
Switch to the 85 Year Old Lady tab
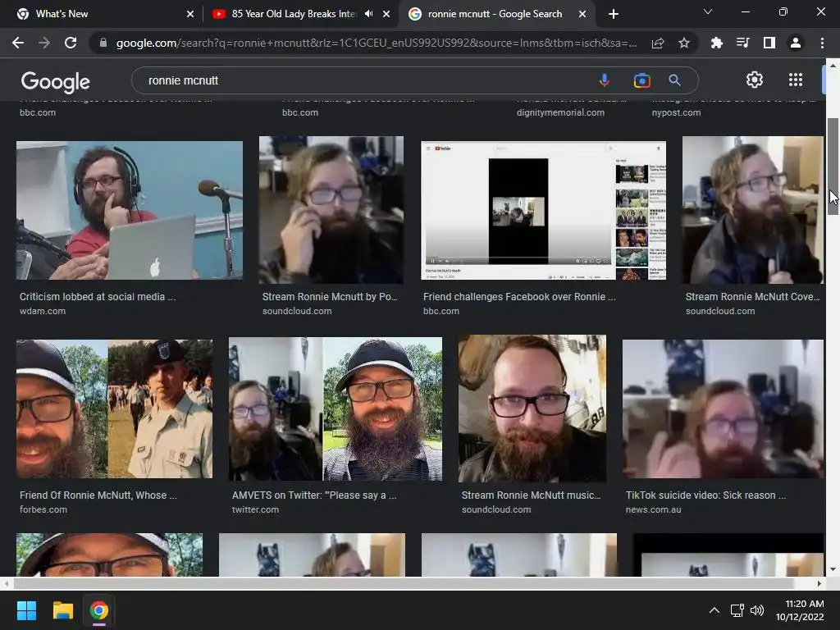(x=294, y=14)
